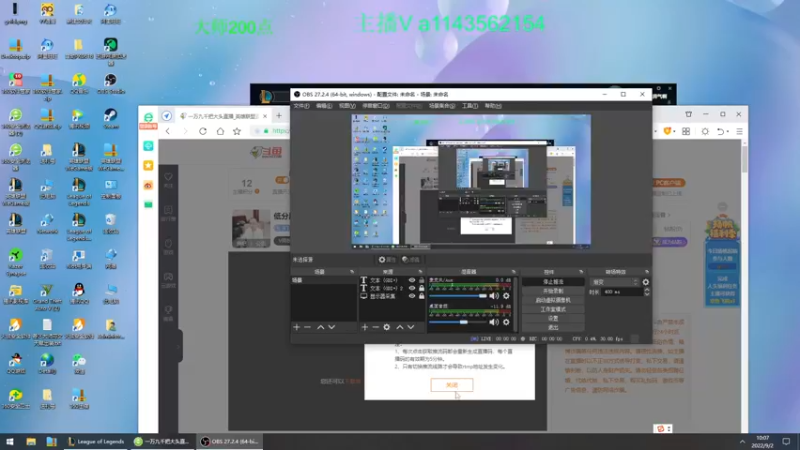The image size is (800, 450).
Task: Open the 渐变 transition type dropdown
Action: click(x=614, y=282)
